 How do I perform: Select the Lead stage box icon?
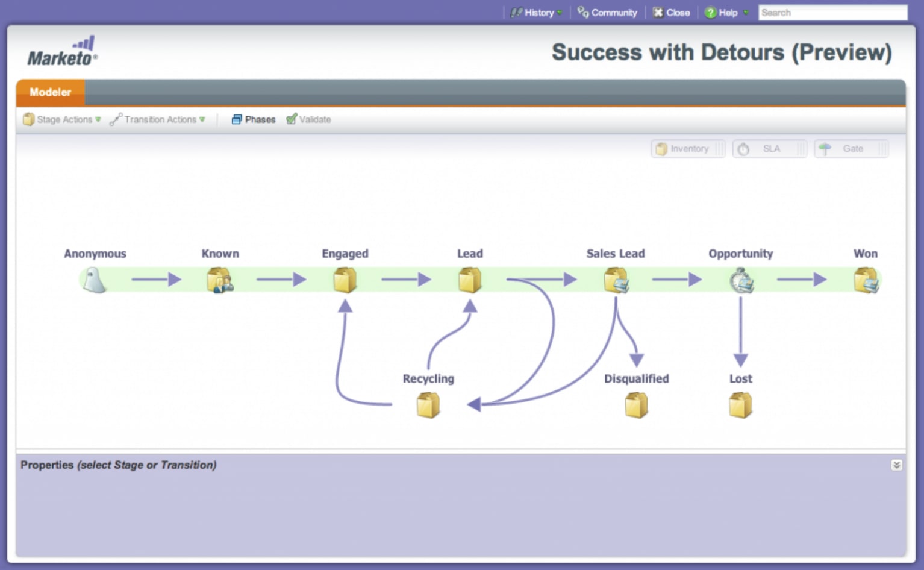470,280
